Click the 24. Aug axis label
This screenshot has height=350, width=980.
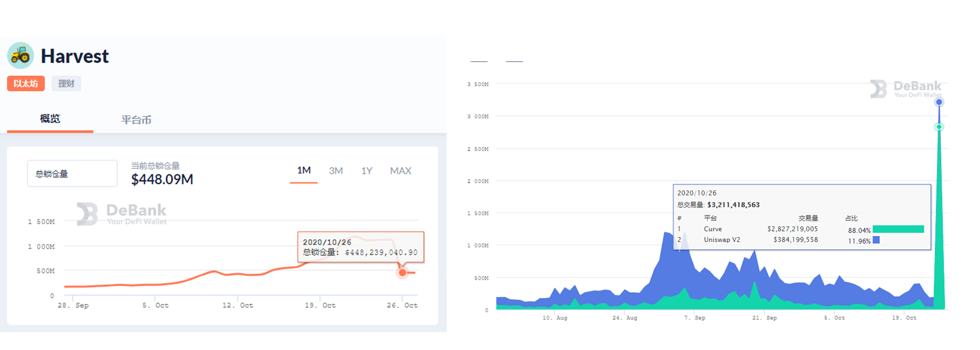coord(625,318)
